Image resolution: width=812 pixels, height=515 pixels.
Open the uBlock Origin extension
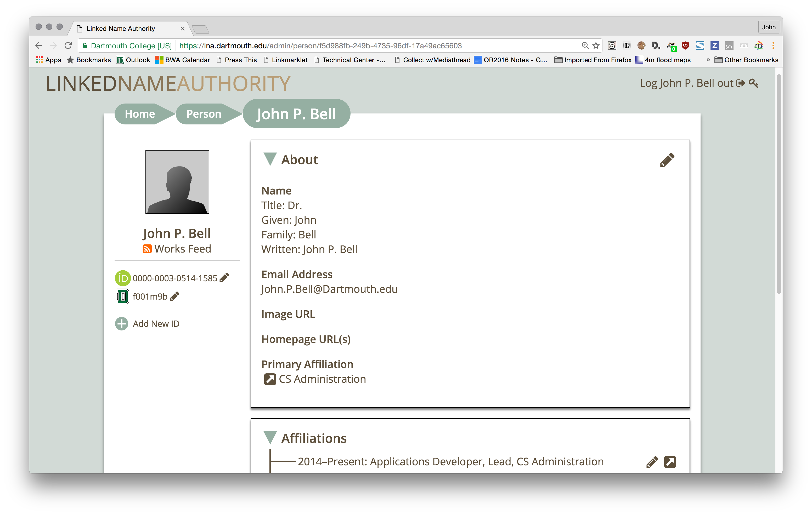tap(685, 45)
